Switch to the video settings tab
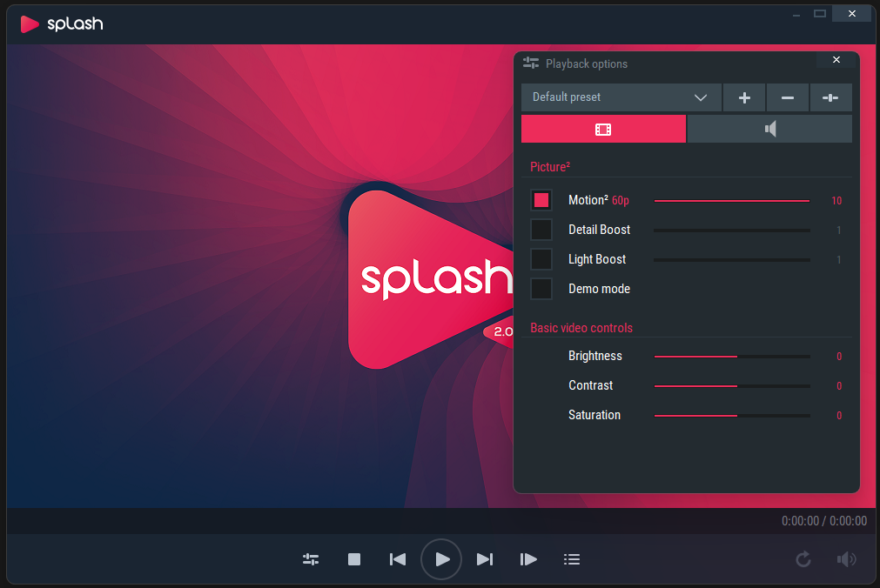Viewport: 880px width, 588px height. [603, 129]
